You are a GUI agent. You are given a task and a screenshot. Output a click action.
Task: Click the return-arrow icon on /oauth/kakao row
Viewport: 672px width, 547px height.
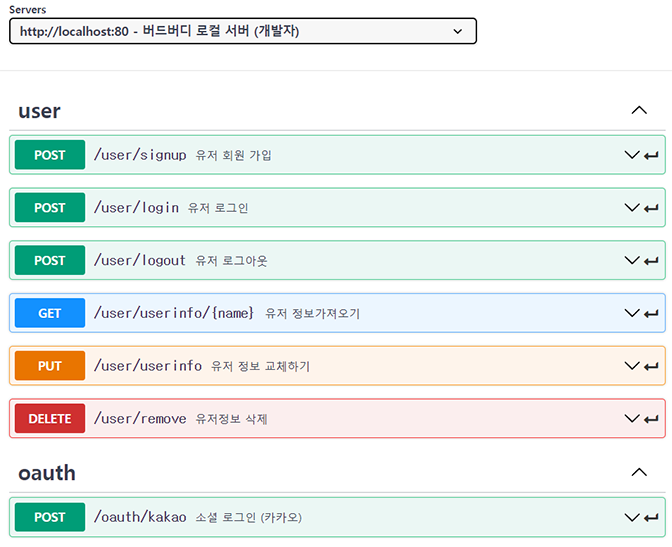651,518
